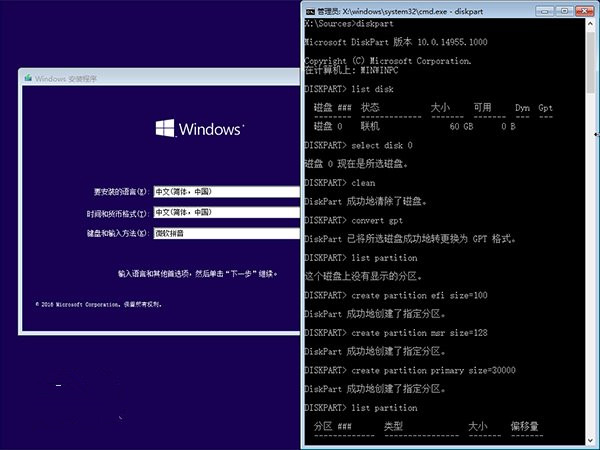Close the diskpart command window
The image size is (600, 450).
(x=584, y=11)
